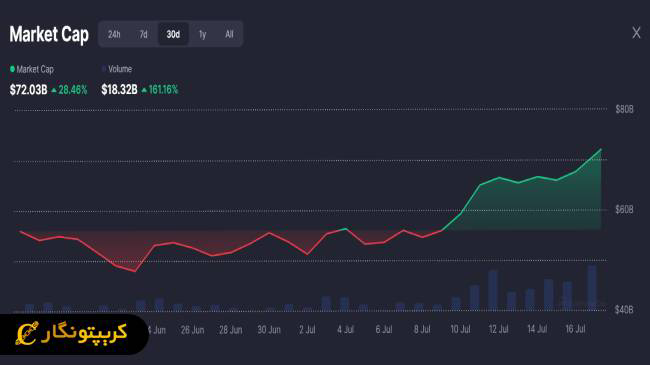Click the 16 Jul date label
Screen dimensions: 650x365
click(x=575, y=330)
